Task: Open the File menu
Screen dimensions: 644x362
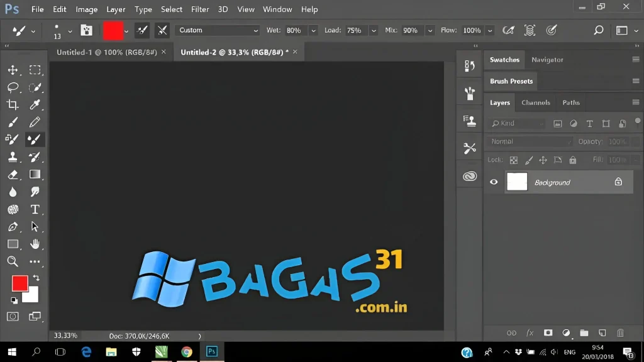Action: click(37, 9)
